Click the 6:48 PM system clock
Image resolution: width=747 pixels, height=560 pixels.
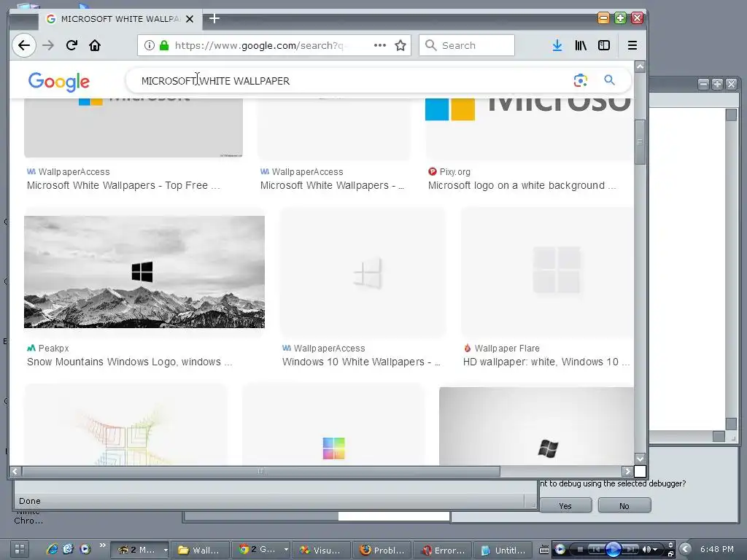[716, 549]
